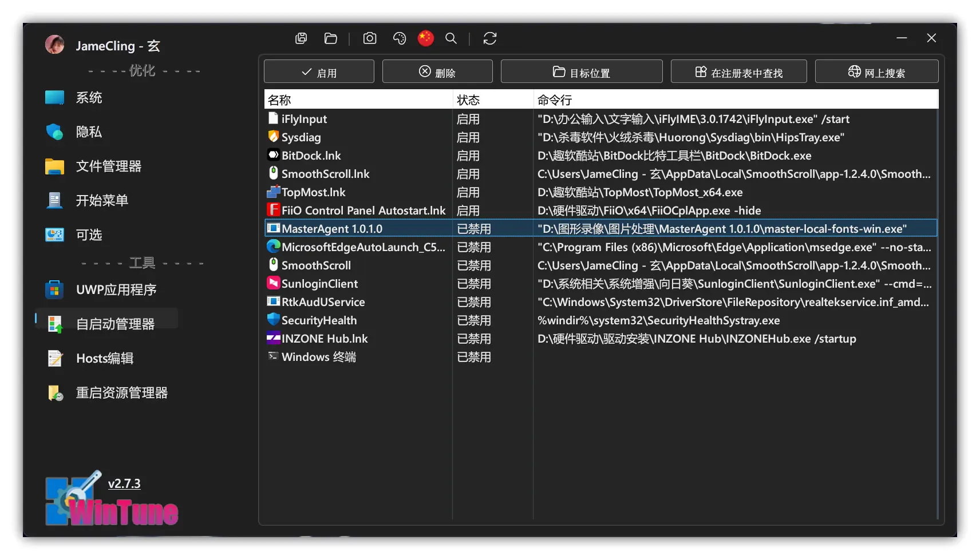Click the camera screenshot icon
980x560 pixels.
[x=370, y=38]
